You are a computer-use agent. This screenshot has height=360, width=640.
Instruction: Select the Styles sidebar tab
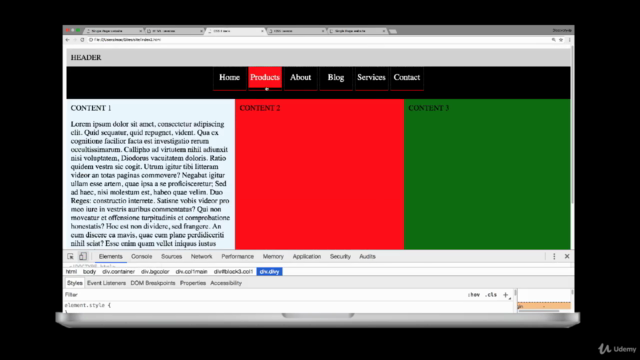tap(74, 283)
